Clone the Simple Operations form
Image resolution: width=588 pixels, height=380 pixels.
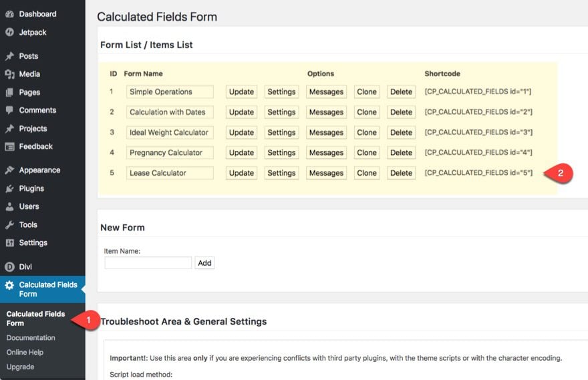tap(367, 91)
